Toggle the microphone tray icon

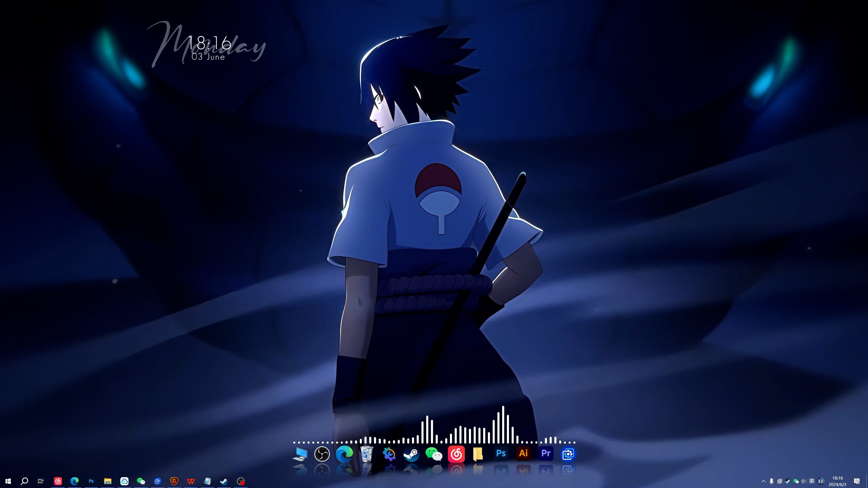pos(771,481)
